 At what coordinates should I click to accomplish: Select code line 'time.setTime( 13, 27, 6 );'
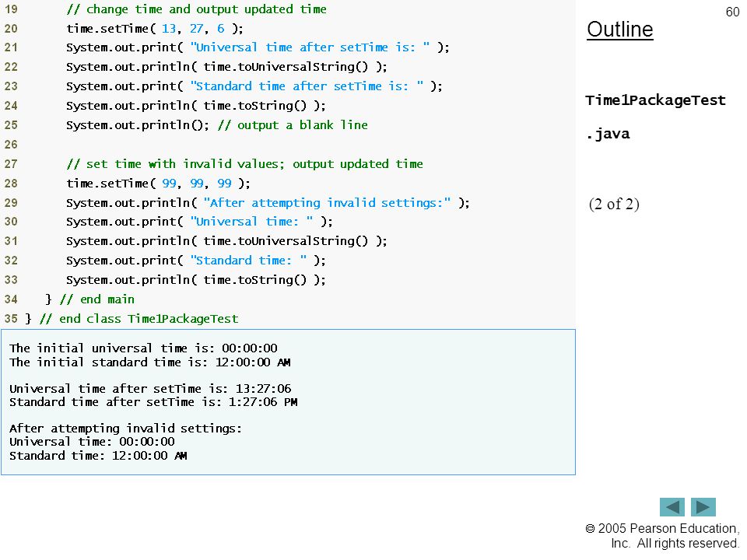pos(155,29)
